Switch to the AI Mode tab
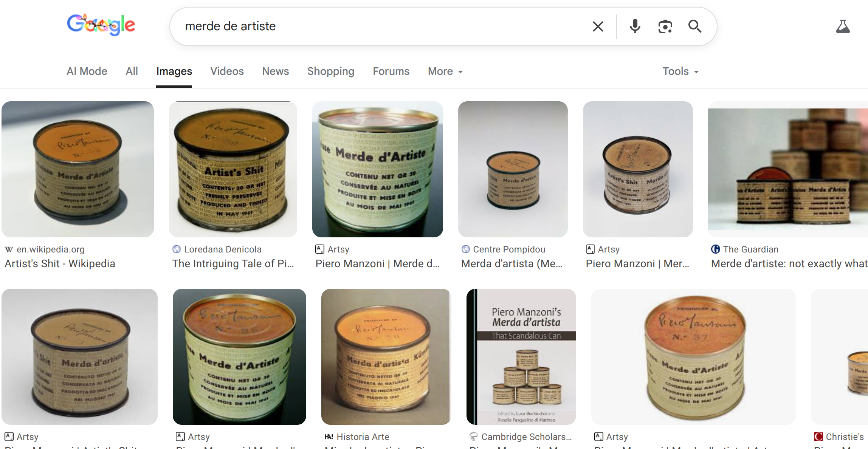868x449 pixels. (87, 71)
